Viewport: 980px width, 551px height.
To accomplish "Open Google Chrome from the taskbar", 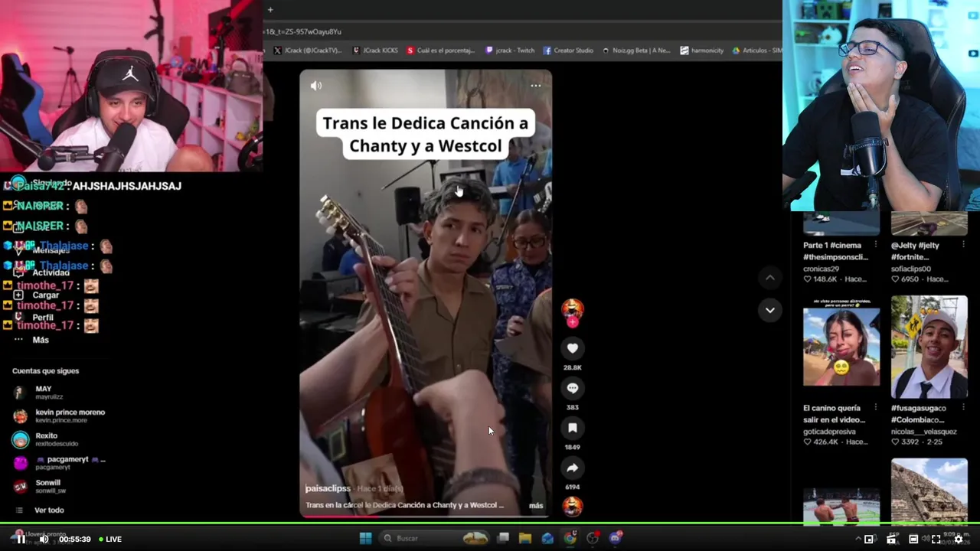I will point(570,538).
